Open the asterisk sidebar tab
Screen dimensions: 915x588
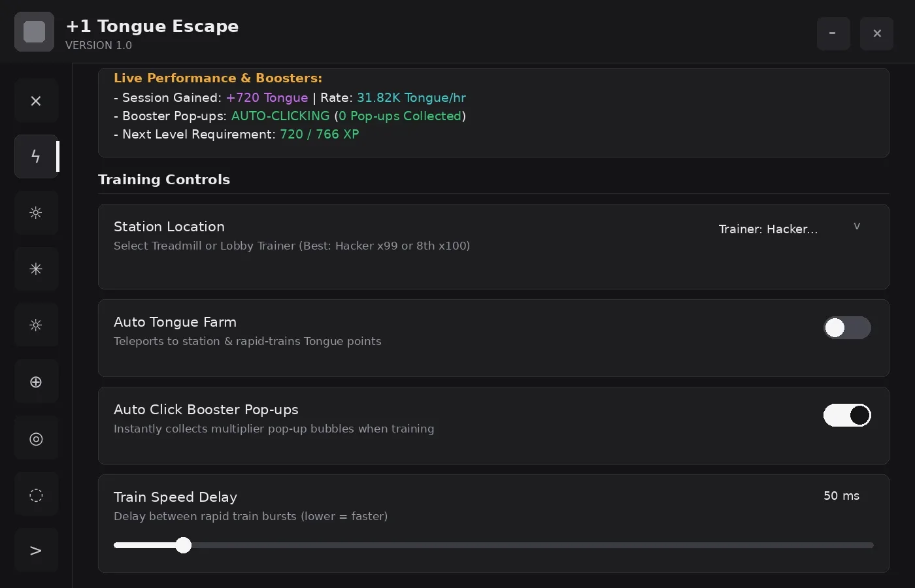pos(36,269)
